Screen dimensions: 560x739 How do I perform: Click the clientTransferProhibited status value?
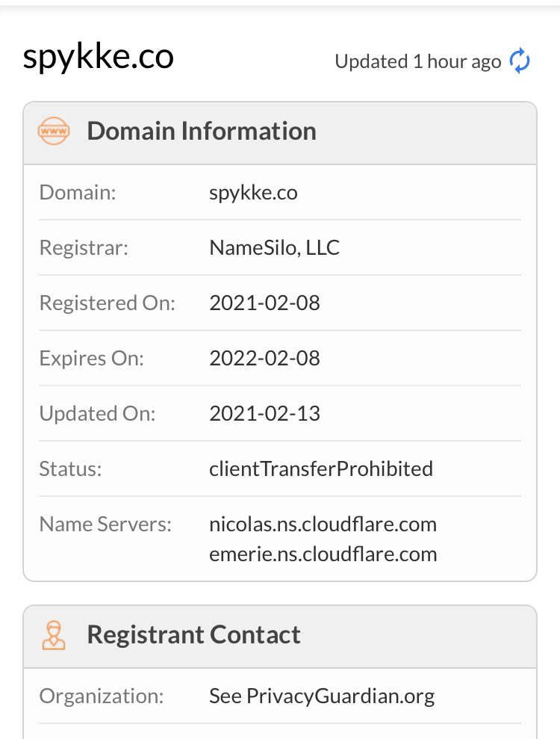(321, 469)
